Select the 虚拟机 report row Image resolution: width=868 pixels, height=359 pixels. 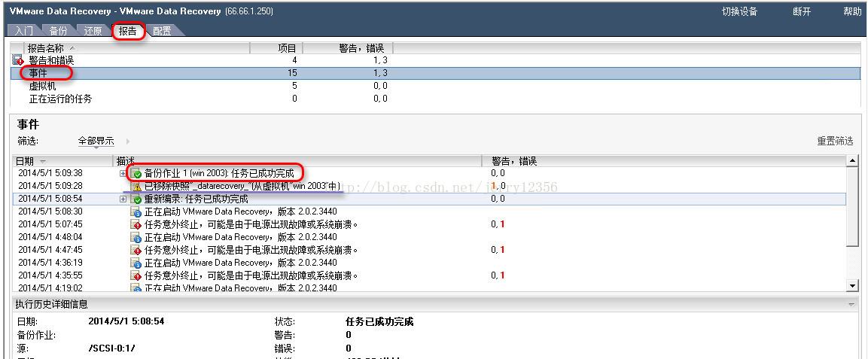436,86
